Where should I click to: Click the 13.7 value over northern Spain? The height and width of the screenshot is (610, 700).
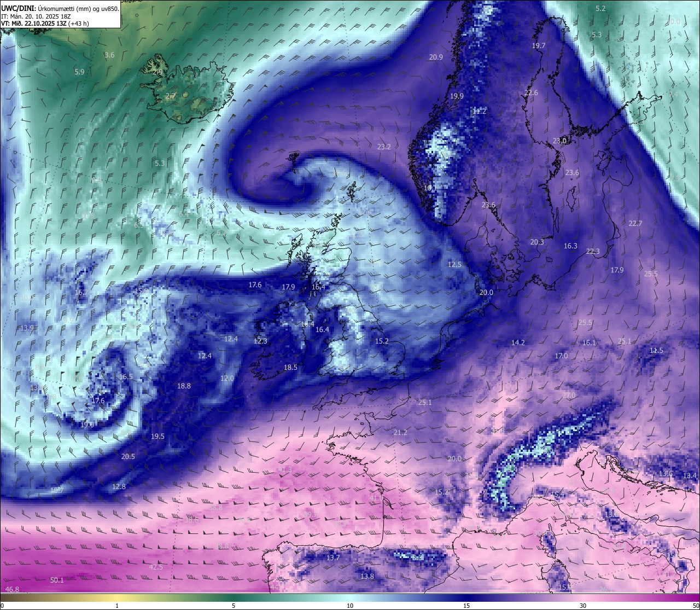(333, 557)
